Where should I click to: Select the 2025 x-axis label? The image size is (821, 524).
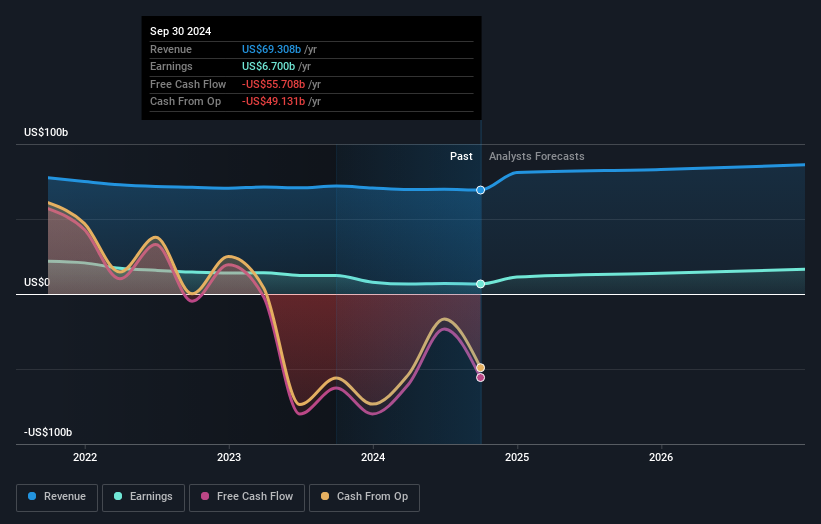(x=517, y=457)
